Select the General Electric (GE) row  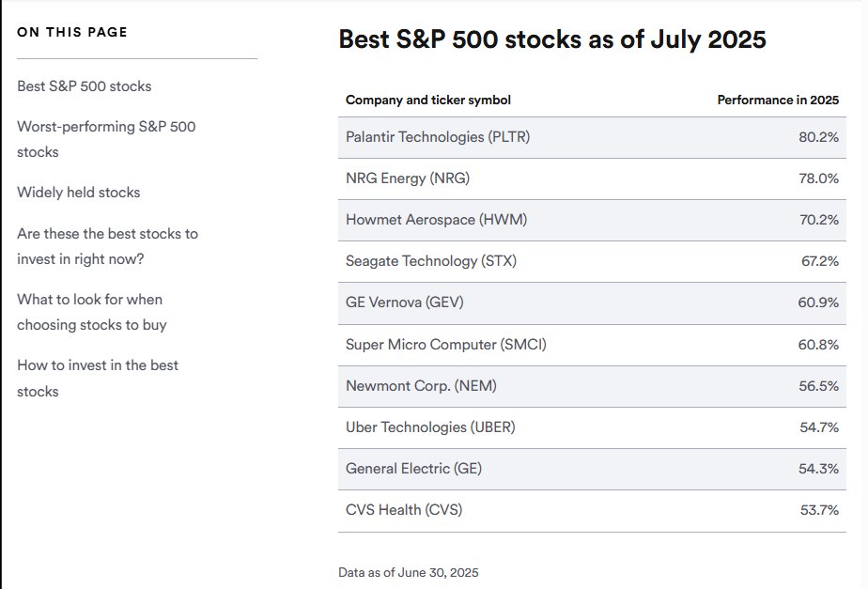pos(592,469)
